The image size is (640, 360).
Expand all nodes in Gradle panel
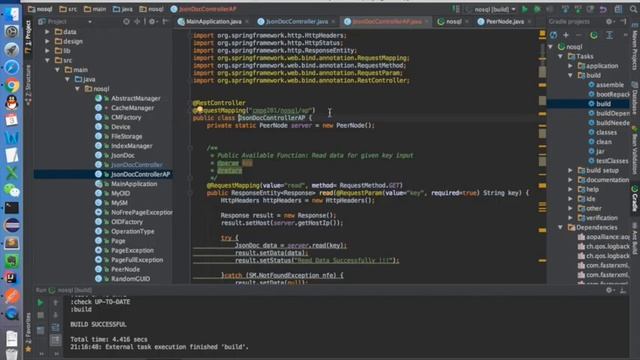609,36
